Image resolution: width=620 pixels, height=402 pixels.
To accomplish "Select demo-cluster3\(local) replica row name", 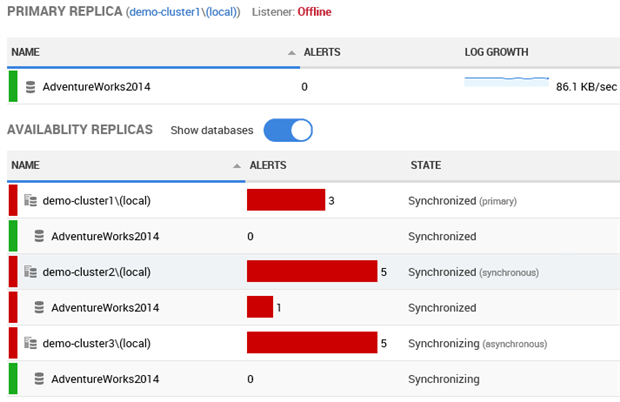I will (x=96, y=343).
